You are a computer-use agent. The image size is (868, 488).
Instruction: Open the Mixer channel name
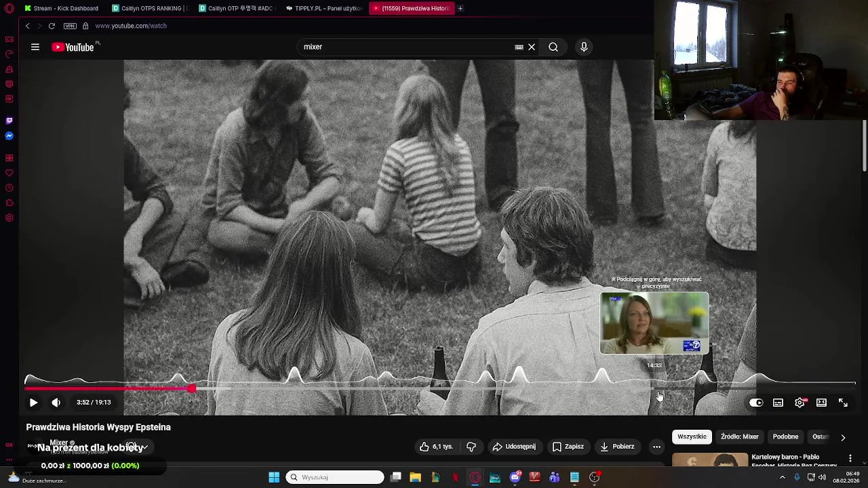click(59, 443)
